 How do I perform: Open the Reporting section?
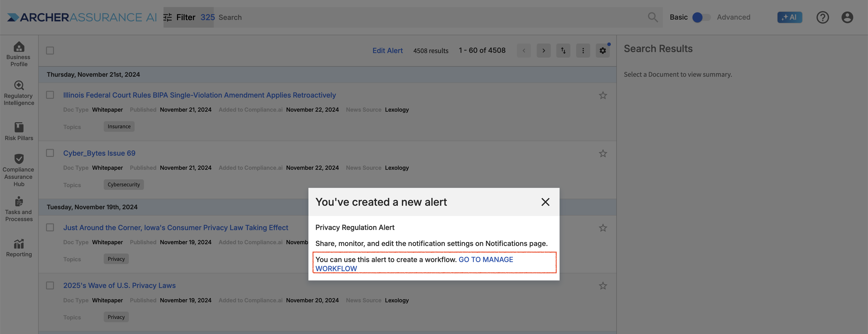pyautogui.click(x=19, y=248)
